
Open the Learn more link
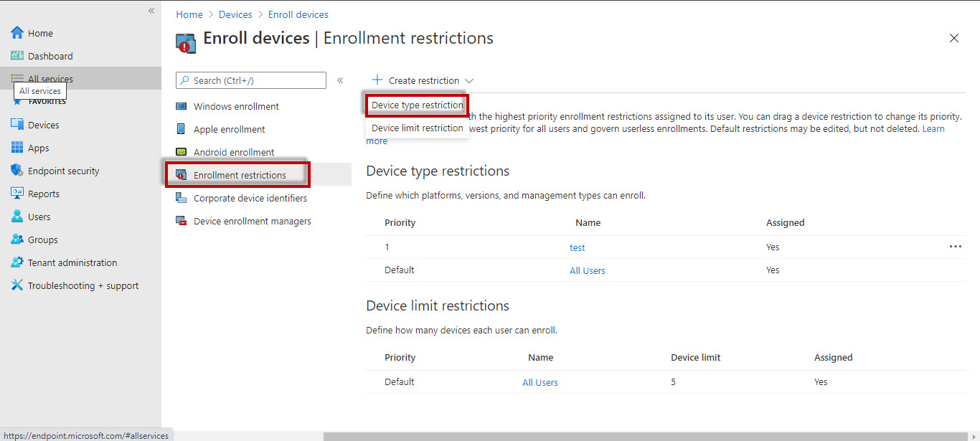click(x=933, y=128)
